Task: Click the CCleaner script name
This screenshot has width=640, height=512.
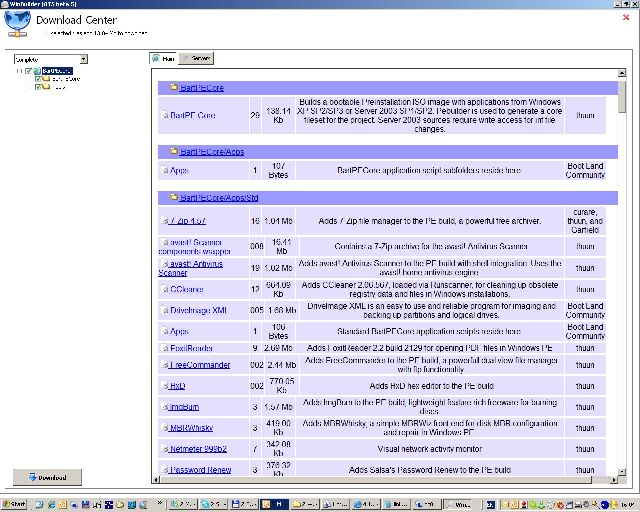Action: pyautogui.click(x=187, y=289)
